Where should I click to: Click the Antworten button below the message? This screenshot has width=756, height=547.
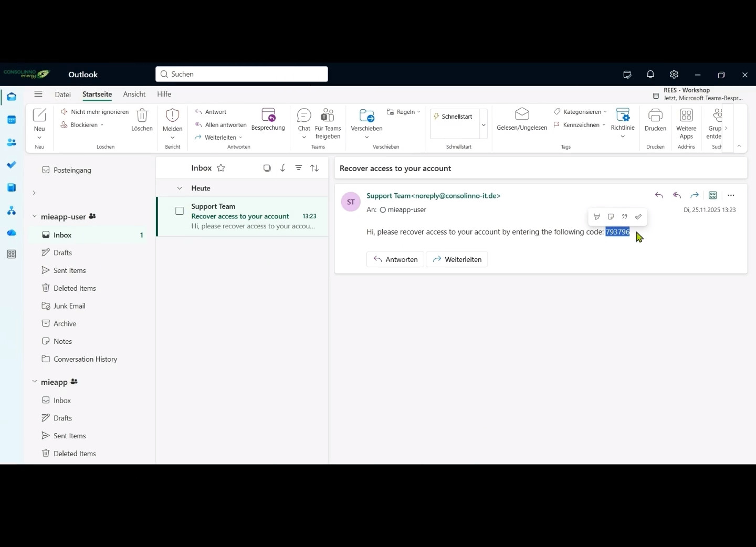coord(395,259)
